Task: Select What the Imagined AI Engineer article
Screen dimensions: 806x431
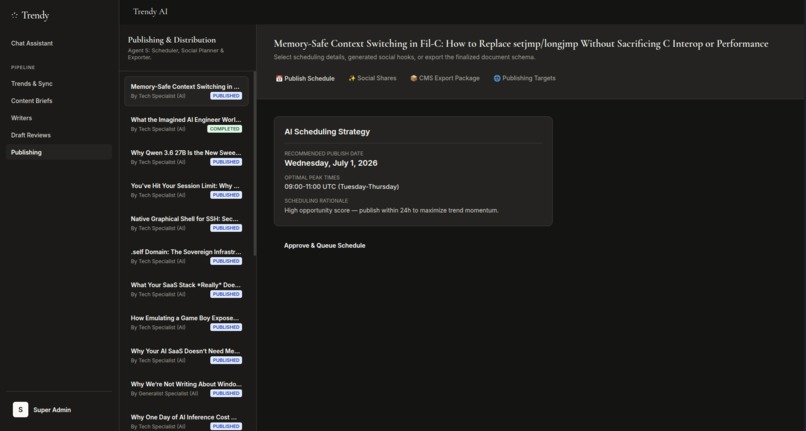Action: coord(186,124)
